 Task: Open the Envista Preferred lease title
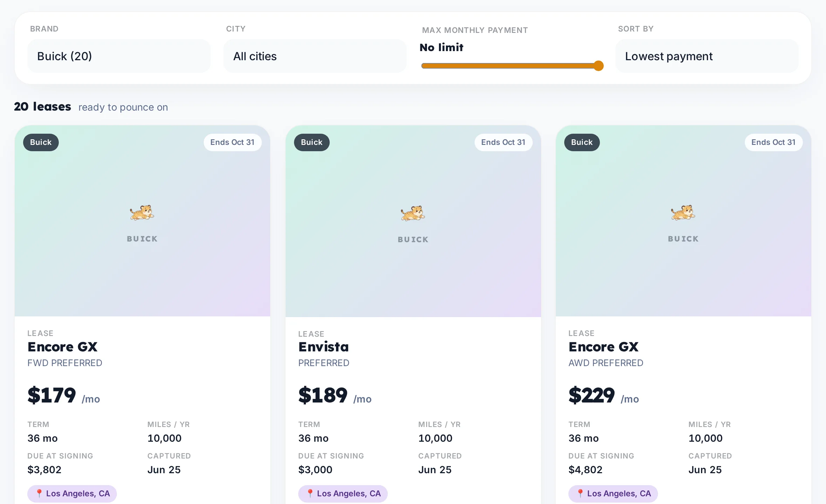tap(324, 347)
